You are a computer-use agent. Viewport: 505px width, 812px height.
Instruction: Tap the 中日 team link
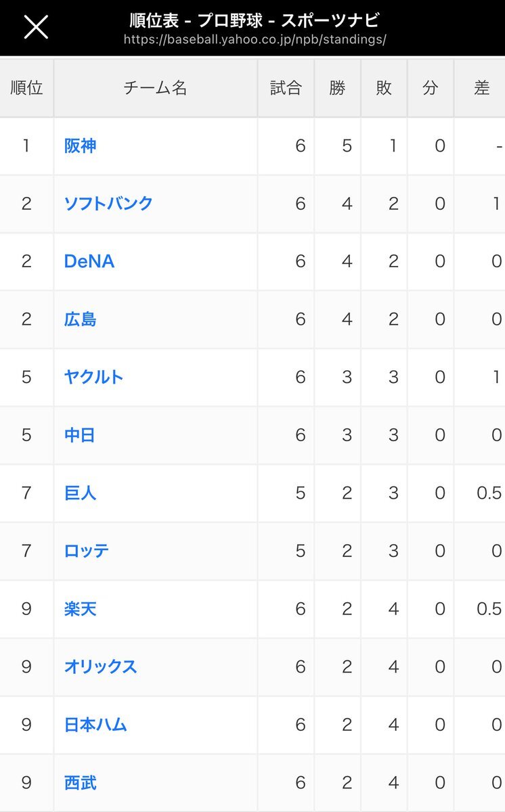[80, 435]
